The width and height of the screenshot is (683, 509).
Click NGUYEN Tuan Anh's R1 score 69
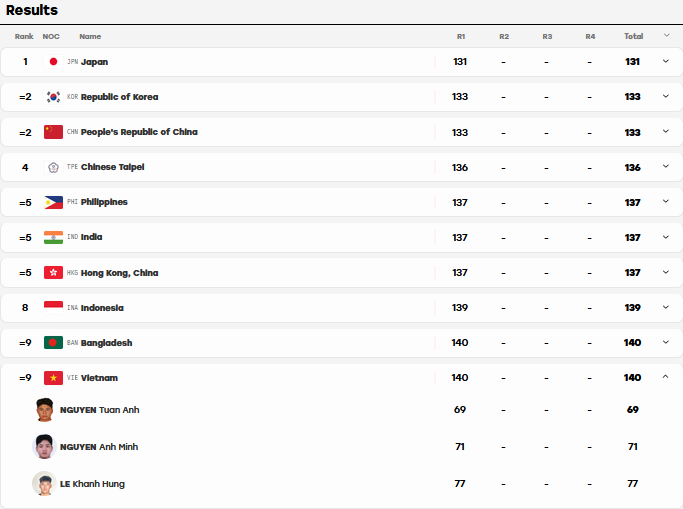point(460,410)
